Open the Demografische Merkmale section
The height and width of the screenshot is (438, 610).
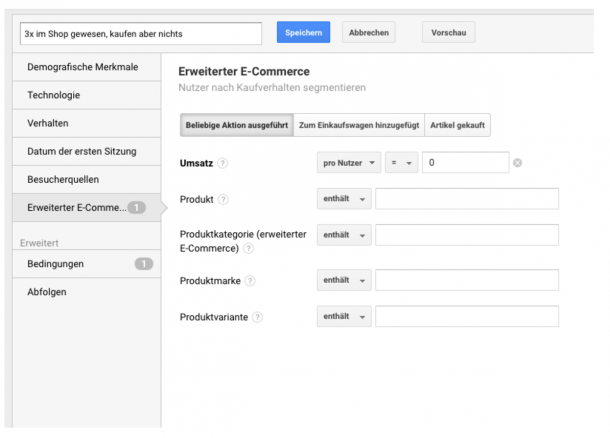pos(86,67)
